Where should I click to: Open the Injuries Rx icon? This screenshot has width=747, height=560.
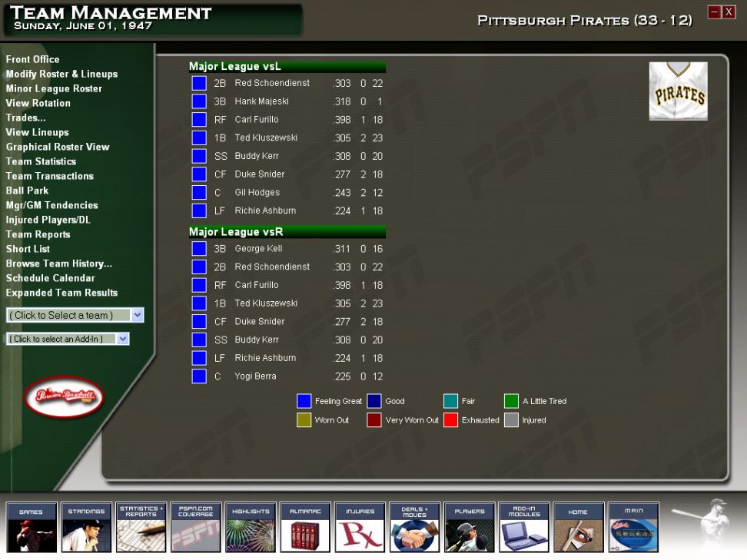pos(360,527)
